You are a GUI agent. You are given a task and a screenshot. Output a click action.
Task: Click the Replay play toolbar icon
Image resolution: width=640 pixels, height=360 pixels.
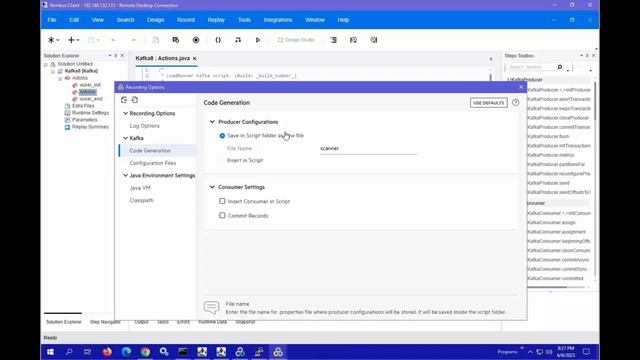[258, 40]
